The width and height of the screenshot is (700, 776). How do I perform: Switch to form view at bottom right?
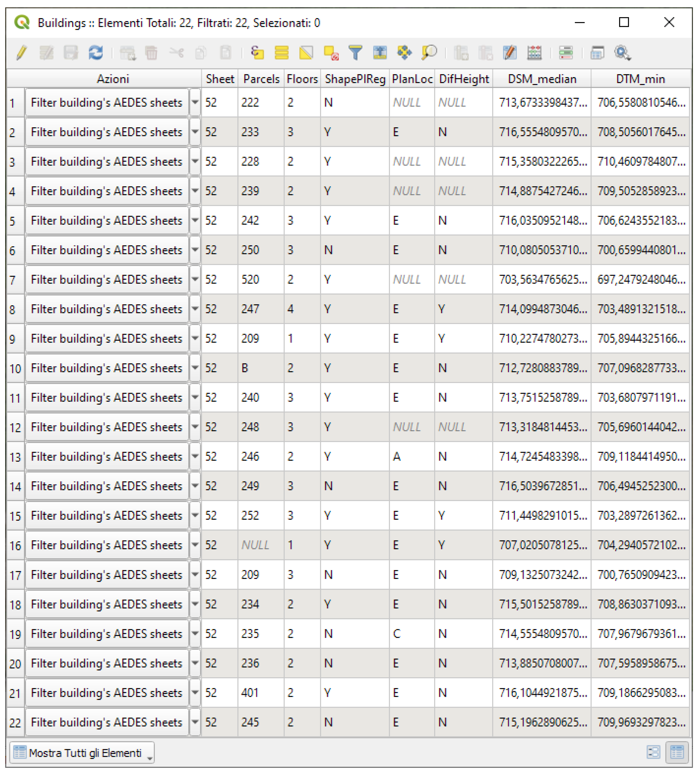point(653,752)
